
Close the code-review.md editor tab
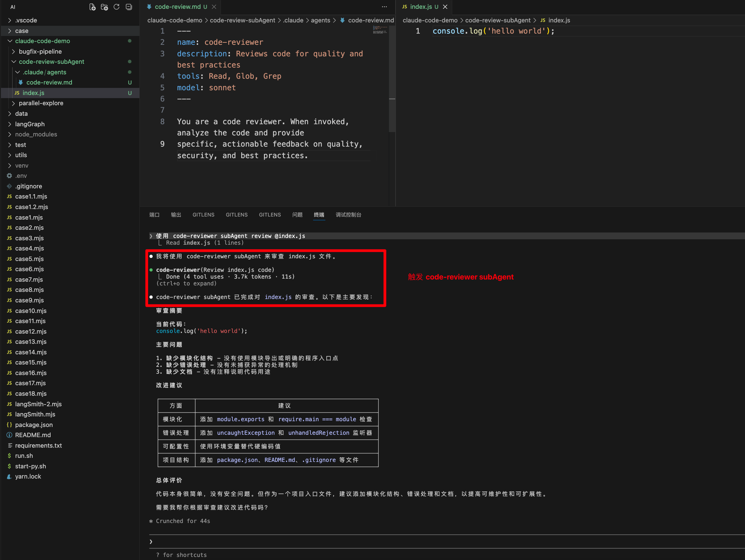coord(214,7)
